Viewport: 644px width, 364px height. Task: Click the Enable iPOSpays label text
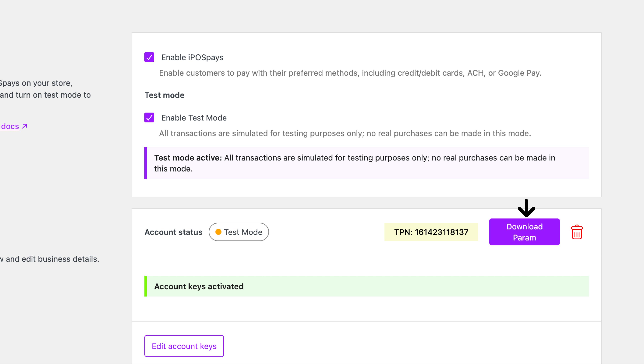(x=192, y=57)
